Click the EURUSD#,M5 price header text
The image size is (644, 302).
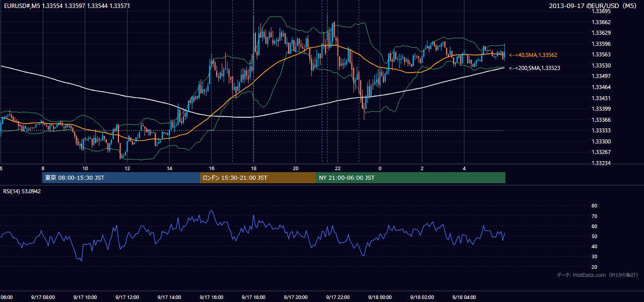coord(67,6)
